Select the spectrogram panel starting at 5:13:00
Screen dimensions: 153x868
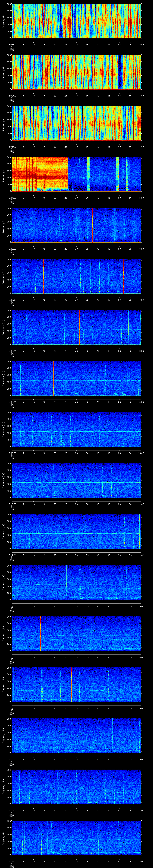pos(77,633)
